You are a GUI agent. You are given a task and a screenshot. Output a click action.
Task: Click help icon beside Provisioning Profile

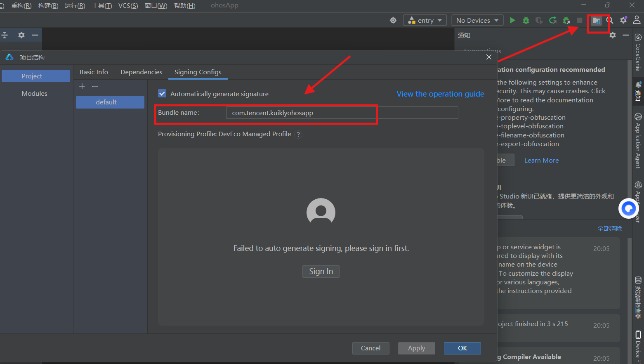pos(298,135)
